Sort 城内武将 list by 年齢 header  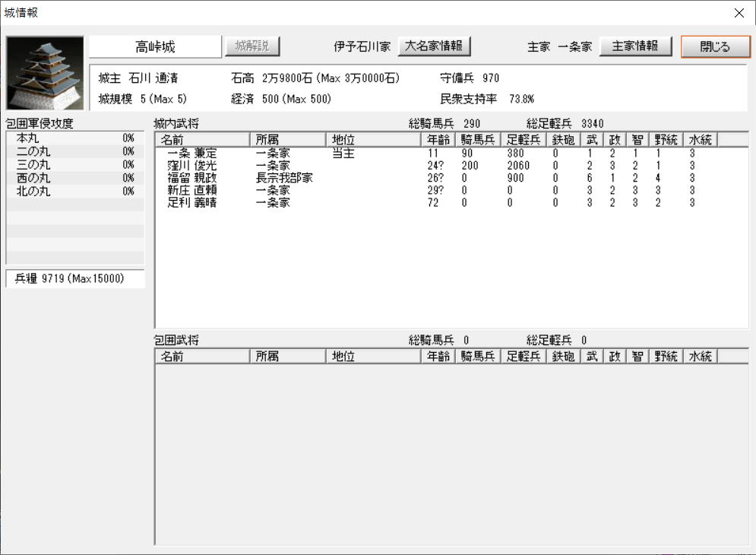point(438,140)
